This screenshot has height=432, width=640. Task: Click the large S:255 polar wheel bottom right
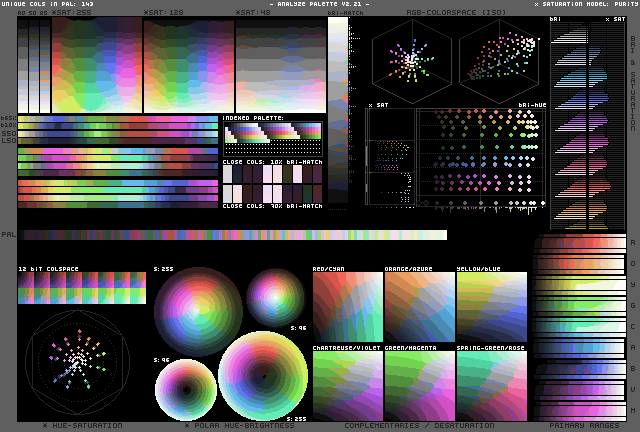264,376
